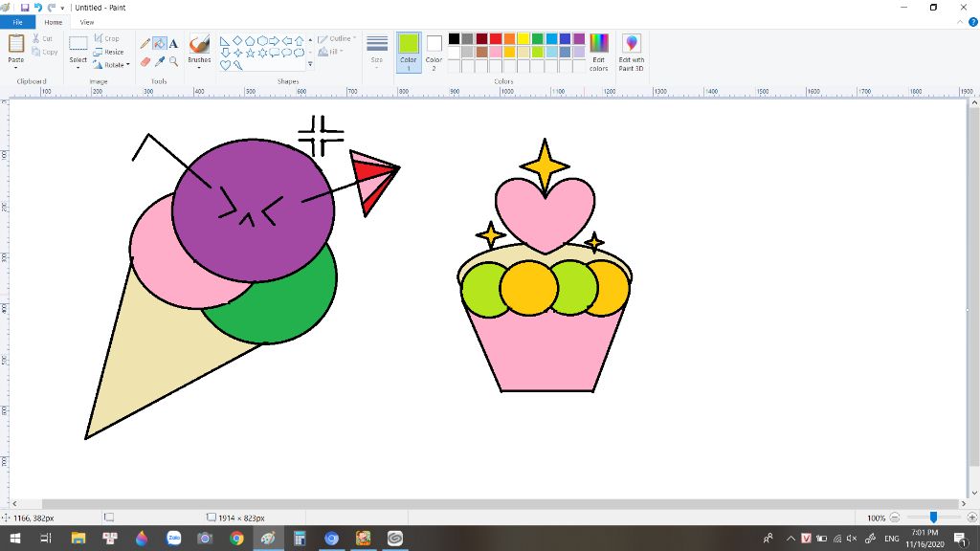
Task: Click the Redo arrow in title bar
Action: 52,8
